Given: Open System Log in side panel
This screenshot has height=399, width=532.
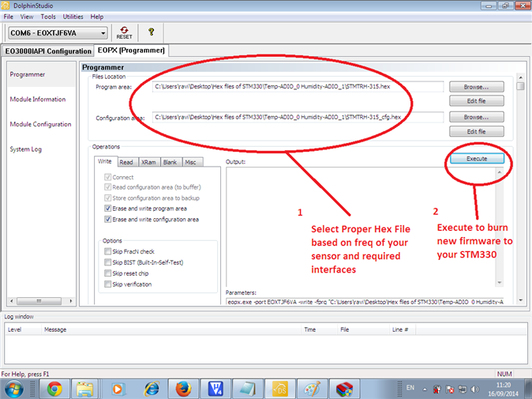Looking at the screenshot, I should click(25, 149).
